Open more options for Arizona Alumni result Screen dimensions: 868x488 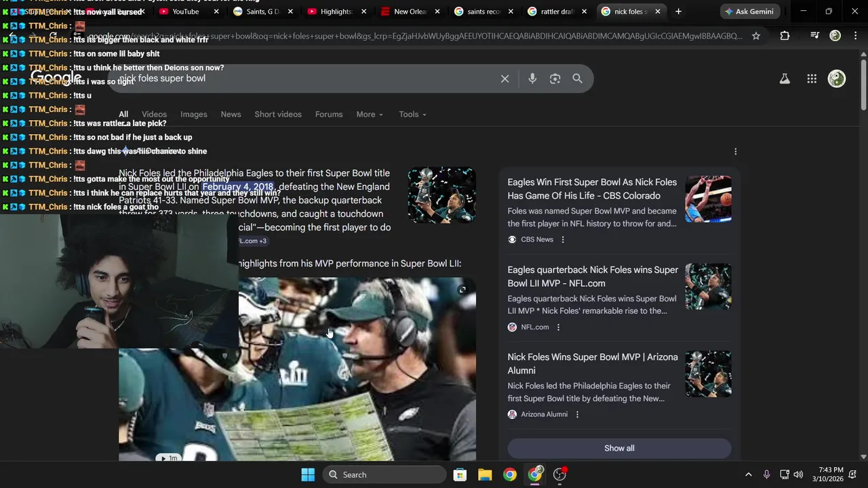(x=577, y=414)
